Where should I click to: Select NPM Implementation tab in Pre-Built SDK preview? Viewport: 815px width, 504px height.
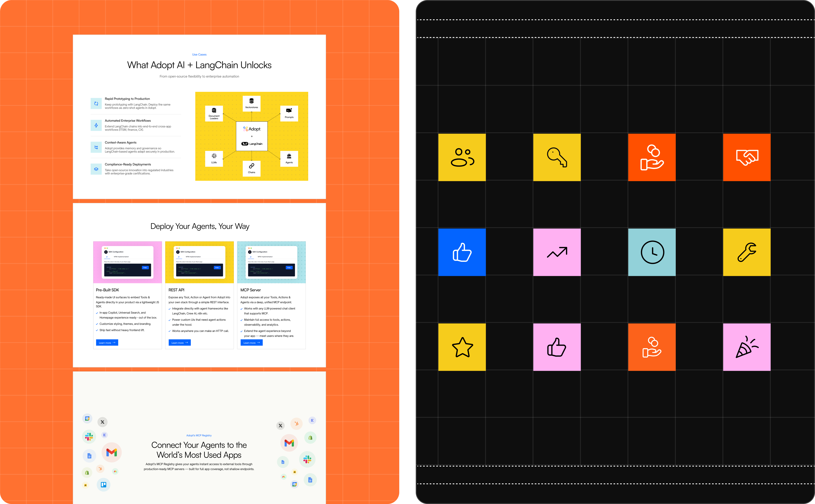(x=121, y=257)
